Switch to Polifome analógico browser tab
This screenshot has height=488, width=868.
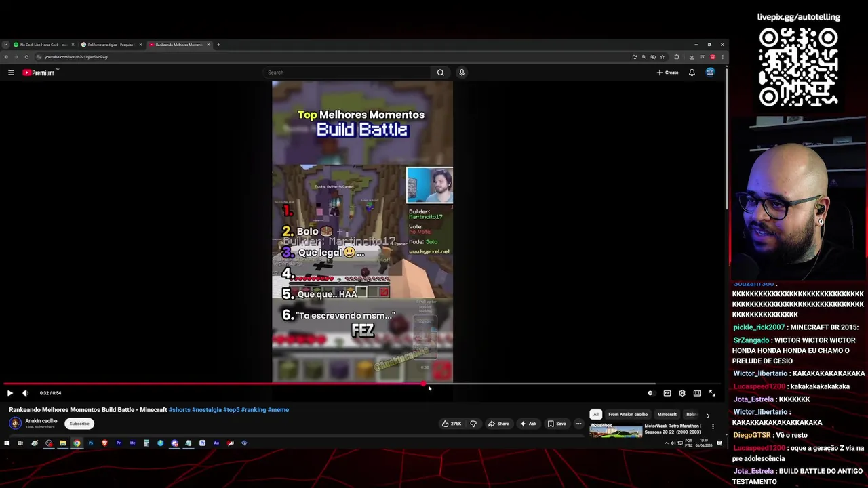pyautogui.click(x=111, y=45)
